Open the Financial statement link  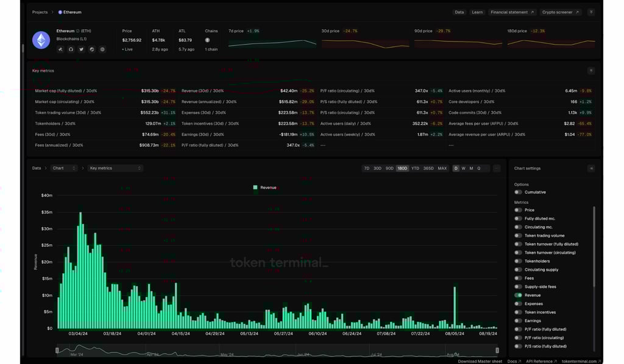[512, 12]
